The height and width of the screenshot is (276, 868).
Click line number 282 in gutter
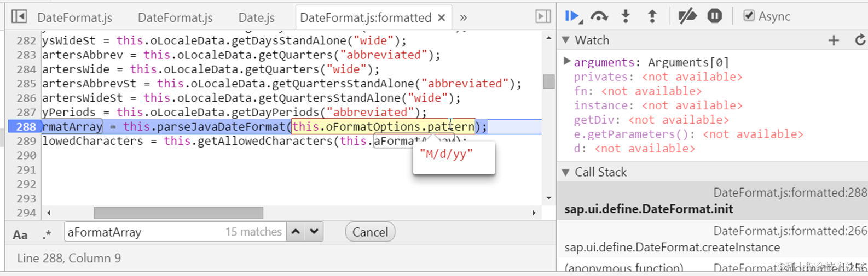pyautogui.click(x=26, y=40)
